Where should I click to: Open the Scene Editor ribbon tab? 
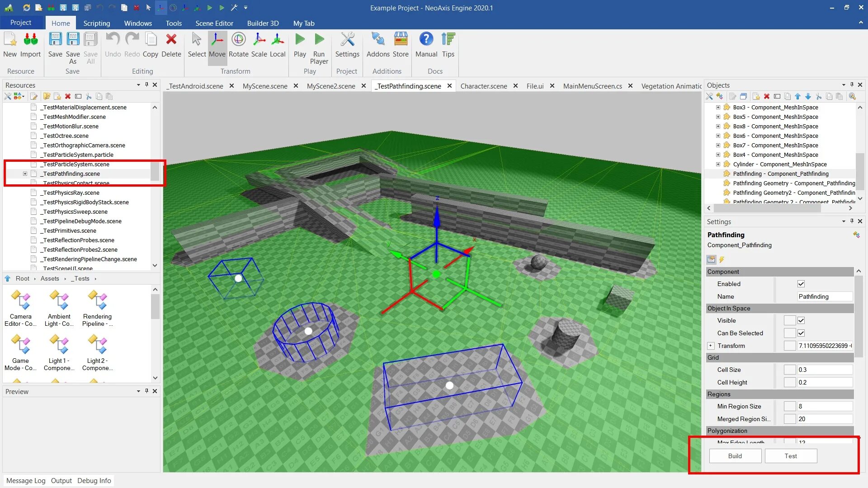(x=214, y=23)
